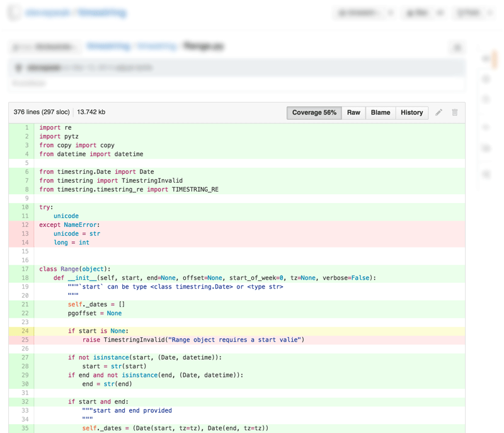Click the '13.742 kb' file size text
Image resolution: width=504 pixels, height=433 pixels.
[91, 112]
